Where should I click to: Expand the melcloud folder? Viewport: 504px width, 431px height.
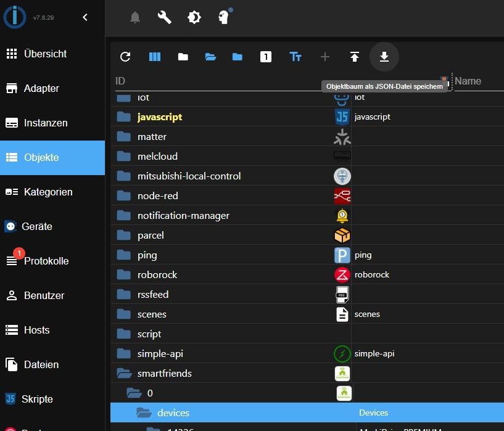[x=124, y=157]
